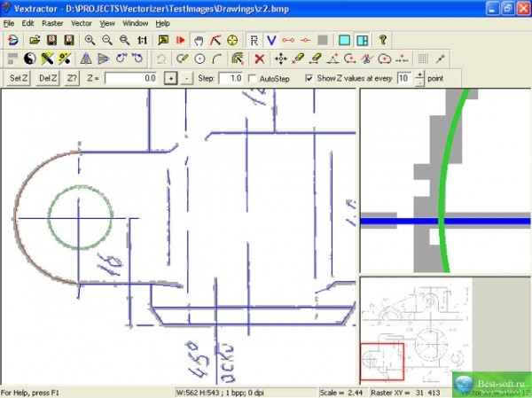
Task: Click the red X delete icon
Action: click(x=259, y=59)
